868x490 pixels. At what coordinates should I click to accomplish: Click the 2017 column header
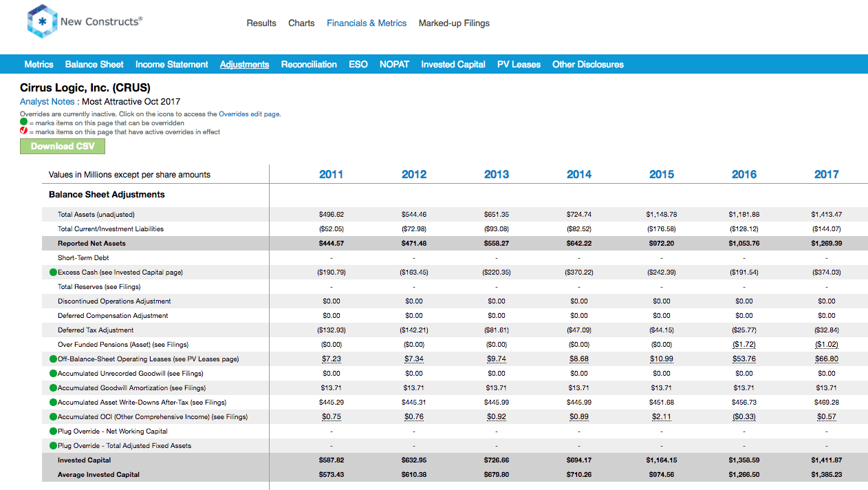[827, 175]
